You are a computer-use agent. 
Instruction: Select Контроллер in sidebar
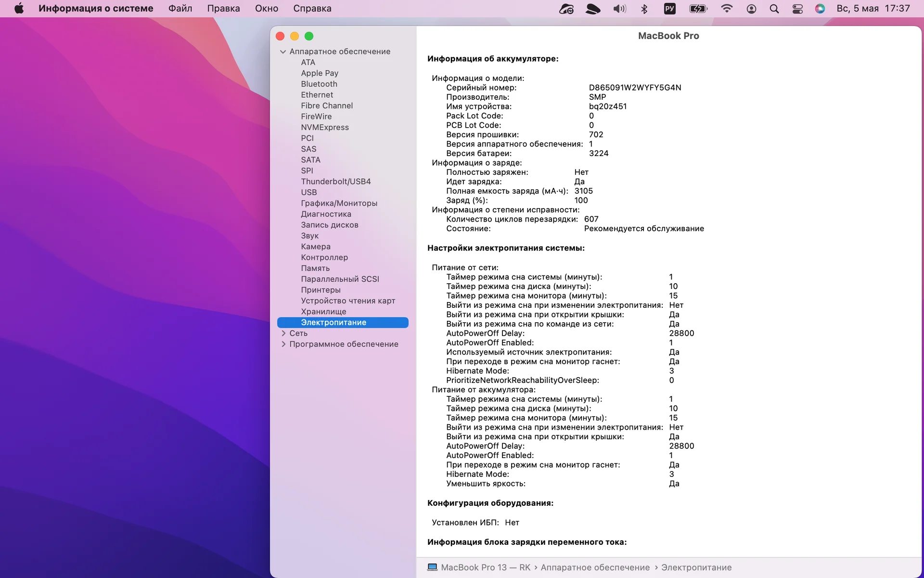[x=324, y=257]
